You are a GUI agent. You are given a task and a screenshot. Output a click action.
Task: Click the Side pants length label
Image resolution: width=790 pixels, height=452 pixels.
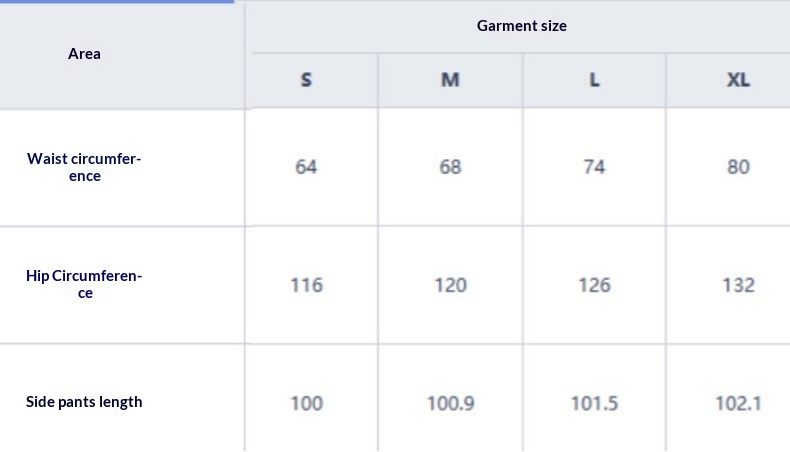pyautogui.click(x=84, y=402)
